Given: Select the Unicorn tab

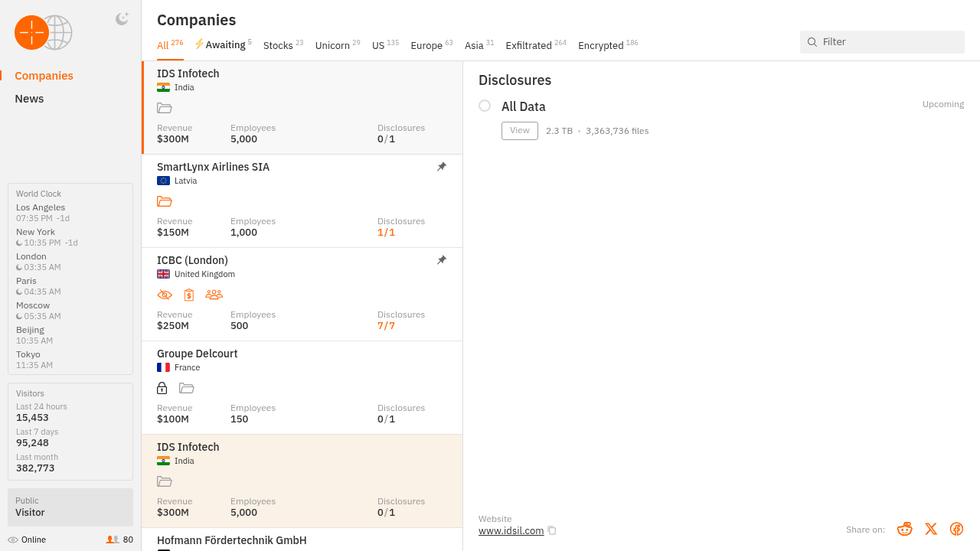Looking at the screenshot, I should point(338,45).
